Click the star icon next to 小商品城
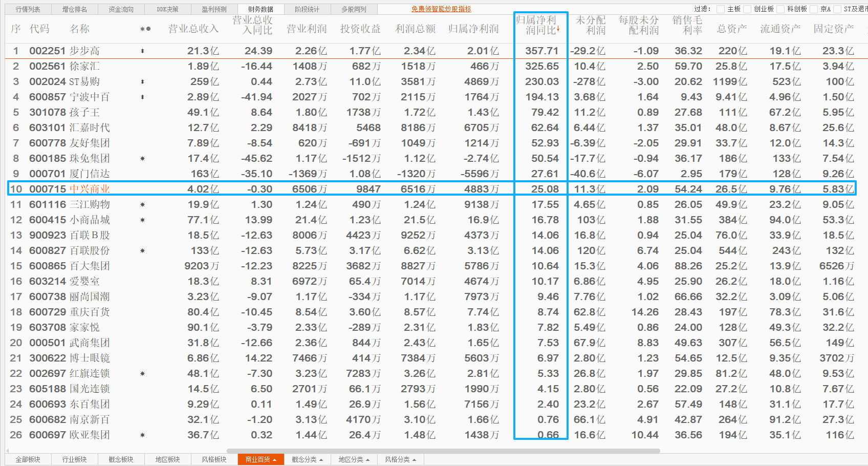 click(x=142, y=220)
